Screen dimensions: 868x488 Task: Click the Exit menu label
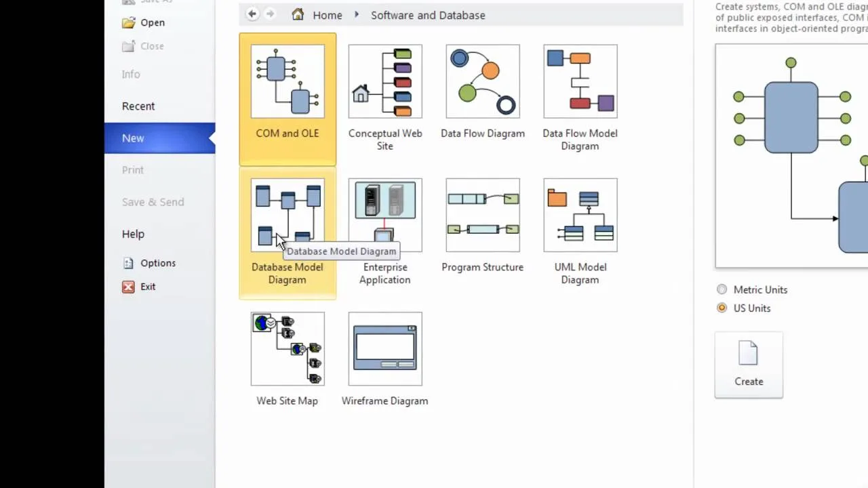pos(148,287)
